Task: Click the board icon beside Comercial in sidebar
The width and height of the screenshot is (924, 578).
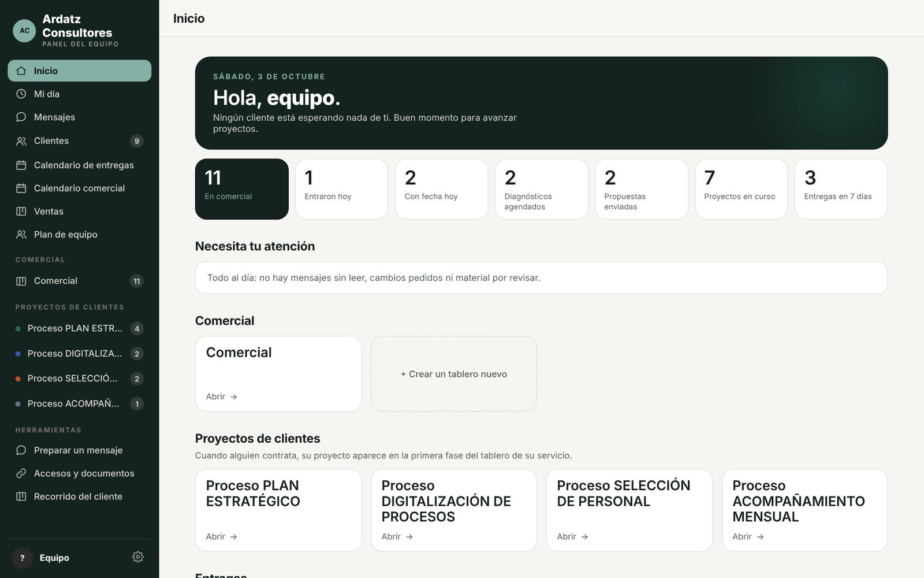Action: pyautogui.click(x=21, y=281)
